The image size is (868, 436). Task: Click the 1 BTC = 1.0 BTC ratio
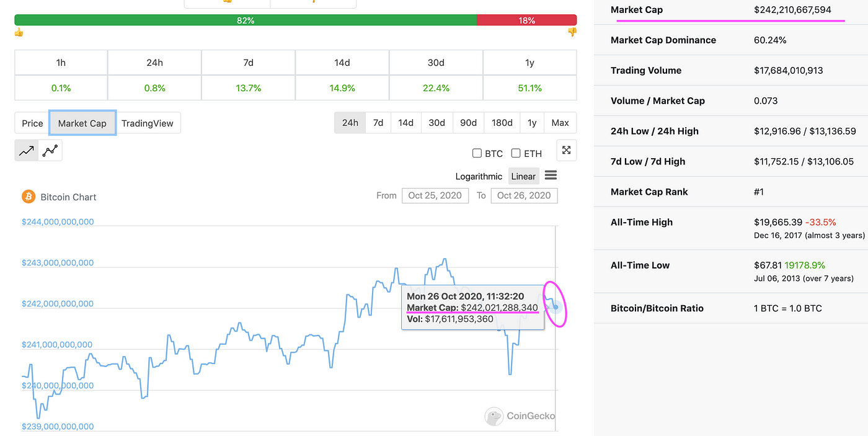pyautogui.click(x=788, y=308)
